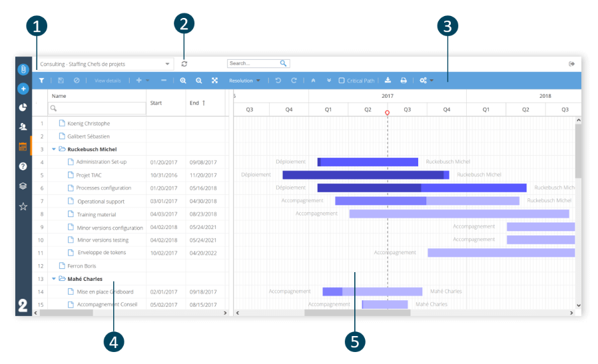The width and height of the screenshot is (598, 364).
Task: Click the top Search input field
Action: (x=254, y=64)
